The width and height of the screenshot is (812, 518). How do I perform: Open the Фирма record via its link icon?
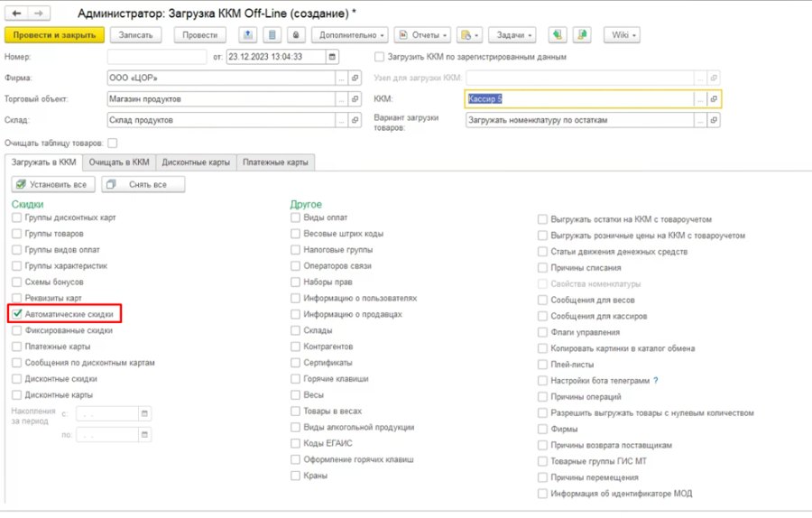click(x=355, y=78)
